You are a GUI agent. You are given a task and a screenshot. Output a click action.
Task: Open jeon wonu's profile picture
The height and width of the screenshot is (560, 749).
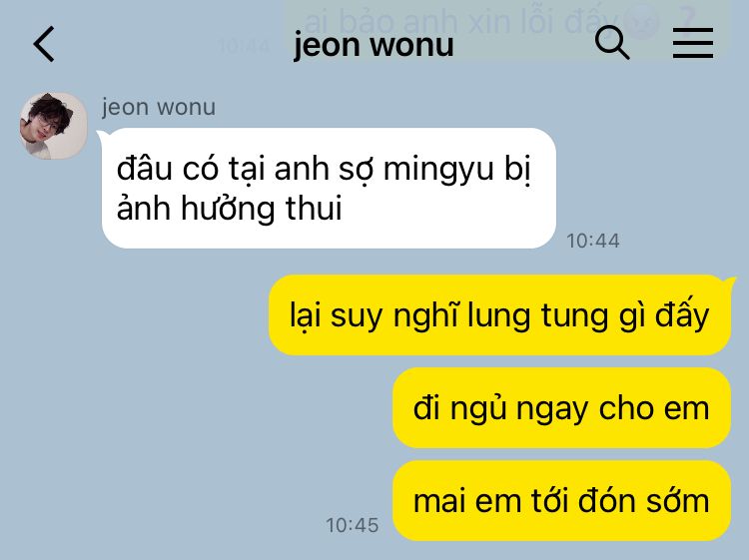pyautogui.click(x=53, y=126)
